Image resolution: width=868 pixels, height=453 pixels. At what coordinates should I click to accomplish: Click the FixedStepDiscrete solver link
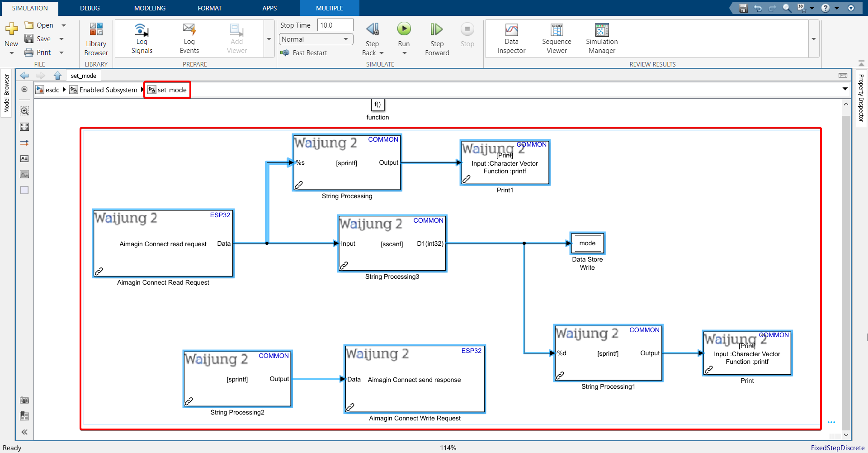(x=837, y=448)
